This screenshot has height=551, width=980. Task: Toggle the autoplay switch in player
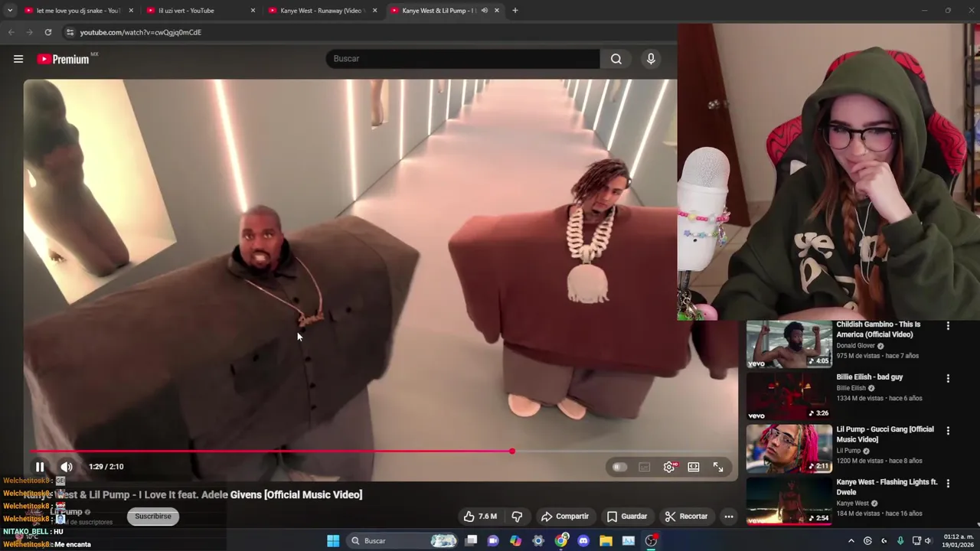coord(619,467)
